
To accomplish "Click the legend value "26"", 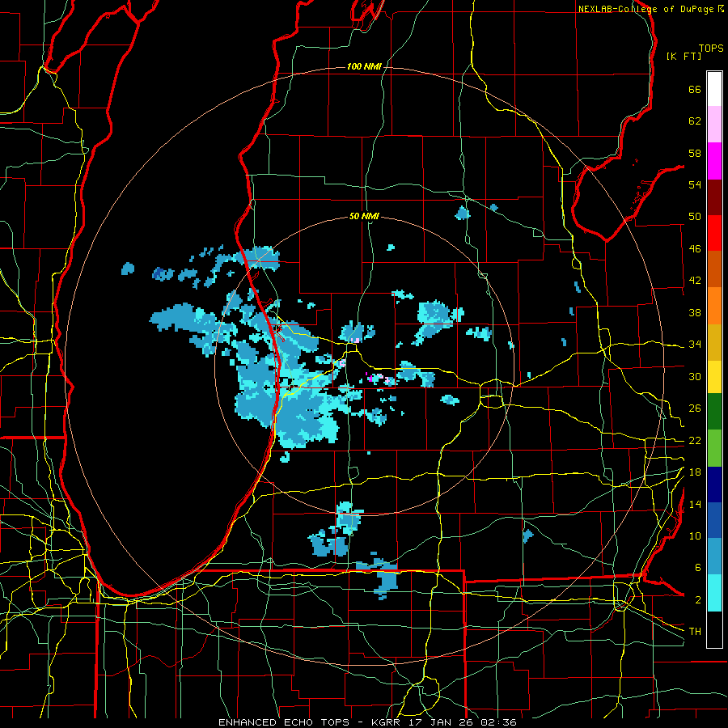I will tap(695, 408).
